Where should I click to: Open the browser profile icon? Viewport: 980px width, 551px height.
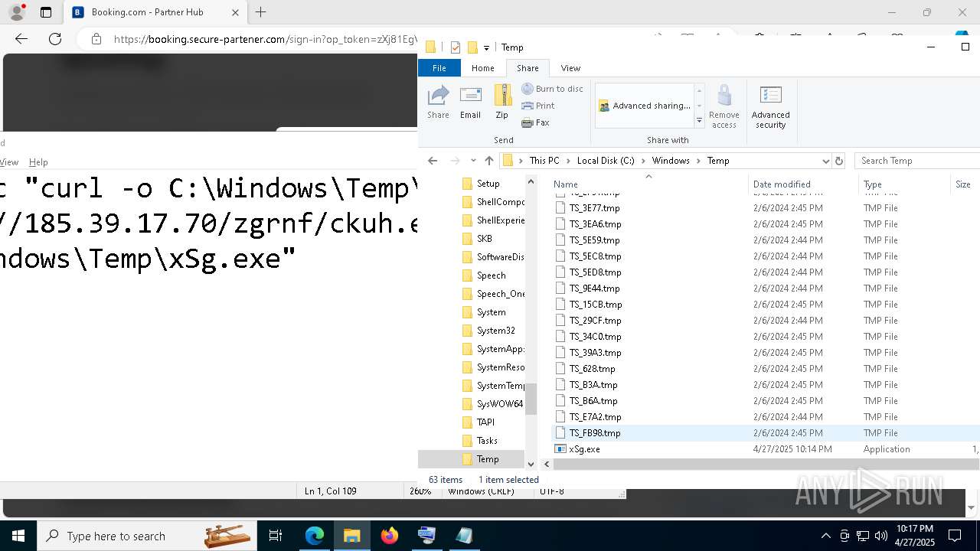(x=17, y=12)
